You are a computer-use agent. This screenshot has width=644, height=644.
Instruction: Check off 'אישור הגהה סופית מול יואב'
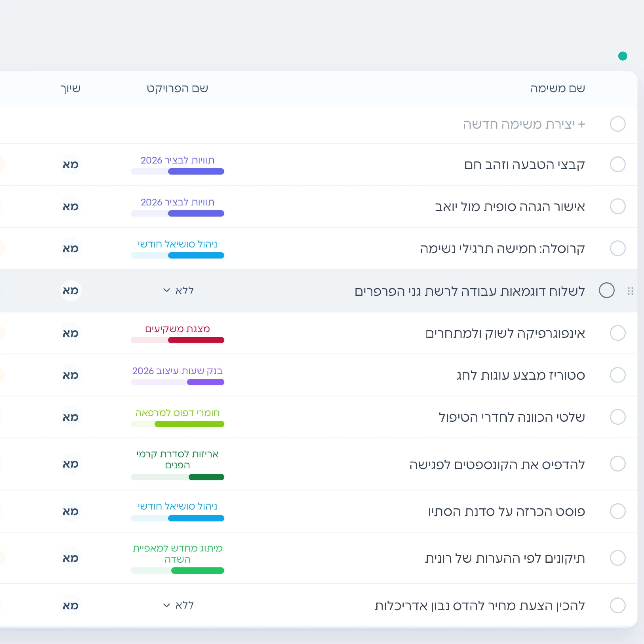point(617,206)
